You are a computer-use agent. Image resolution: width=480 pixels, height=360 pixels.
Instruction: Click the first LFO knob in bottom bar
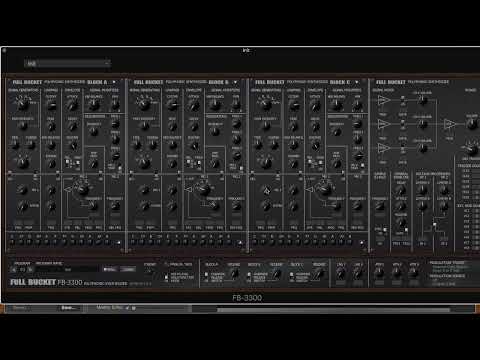click(x=340, y=274)
